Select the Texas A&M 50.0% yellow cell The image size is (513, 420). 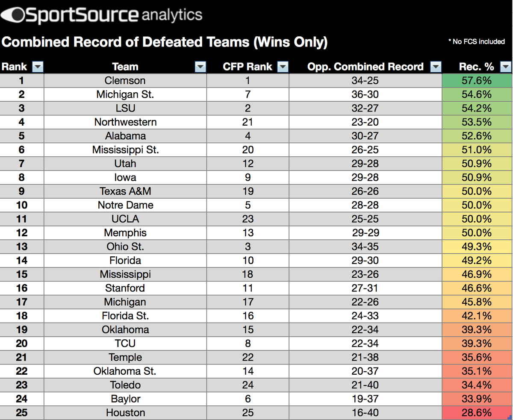point(477,191)
